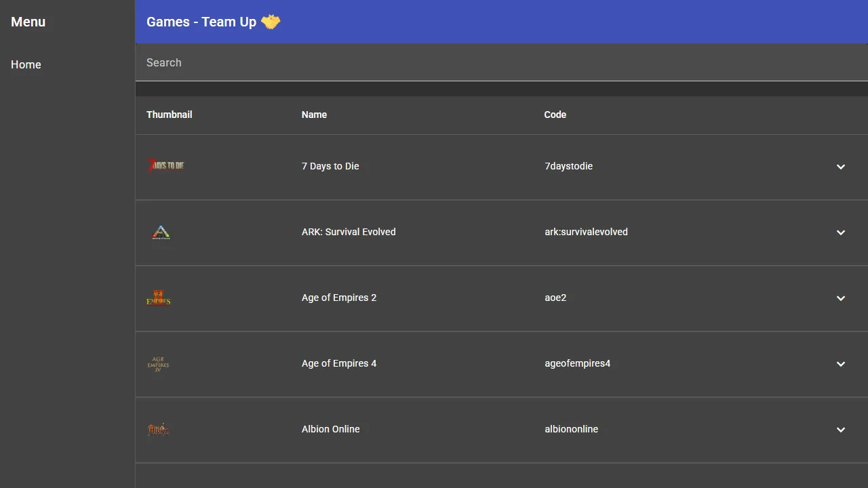Expand the Albion Online row
Screen dimensions: 868x488
(x=841, y=430)
